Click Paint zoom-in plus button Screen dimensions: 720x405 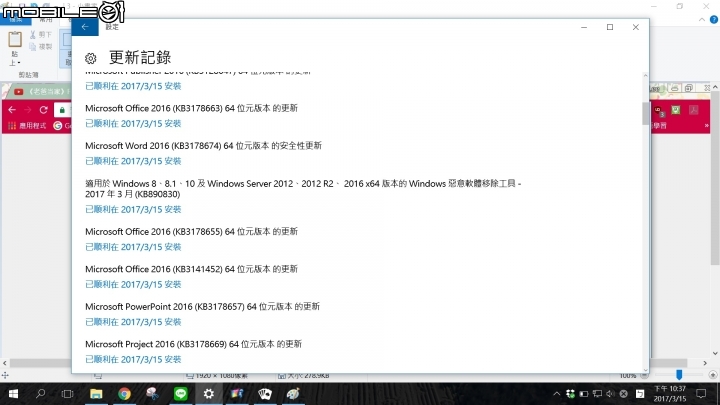[x=713, y=376]
